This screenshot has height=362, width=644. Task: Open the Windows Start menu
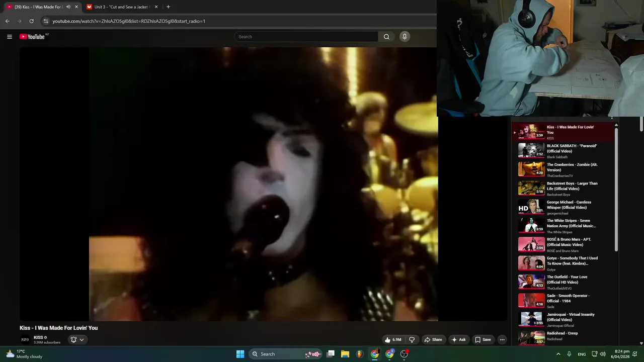[x=240, y=354]
